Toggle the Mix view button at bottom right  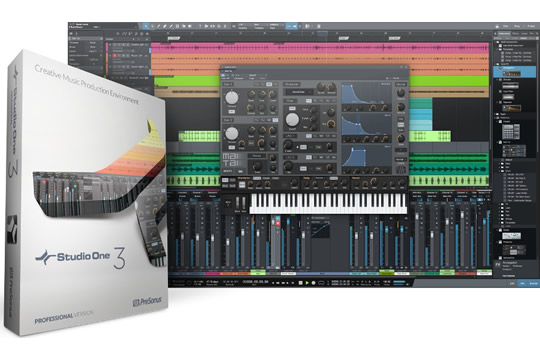click(x=522, y=283)
